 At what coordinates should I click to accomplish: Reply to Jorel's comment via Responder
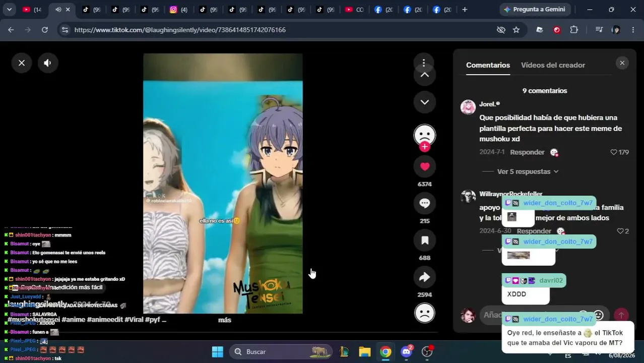(527, 152)
